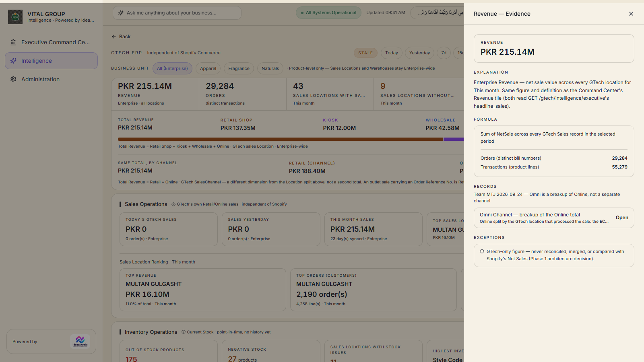Click the info icon beside Inventory Operations
Viewport: 644px width, 362px height.
pos(184,332)
